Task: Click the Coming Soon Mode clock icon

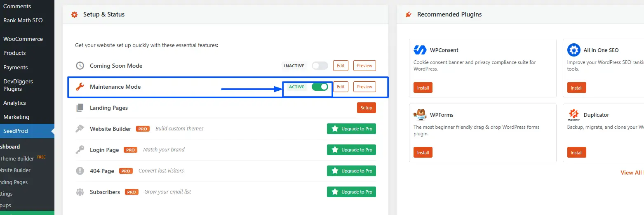Action: pyautogui.click(x=80, y=66)
